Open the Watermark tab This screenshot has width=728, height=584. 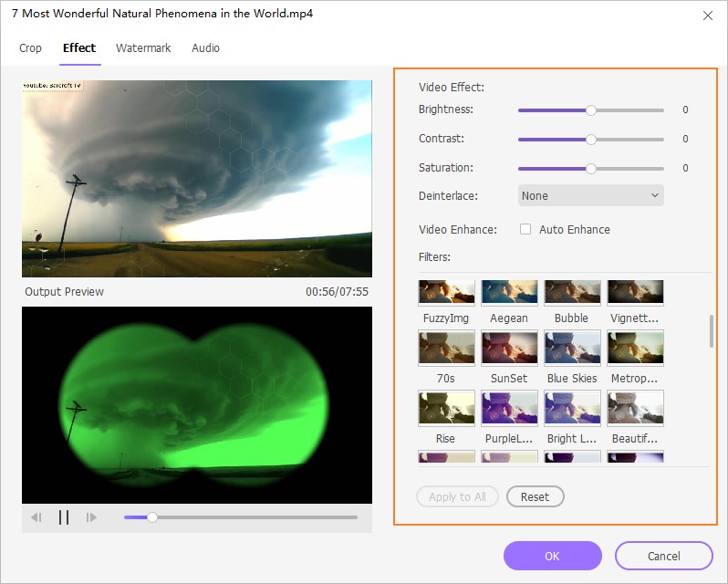[x=143, y=48]
